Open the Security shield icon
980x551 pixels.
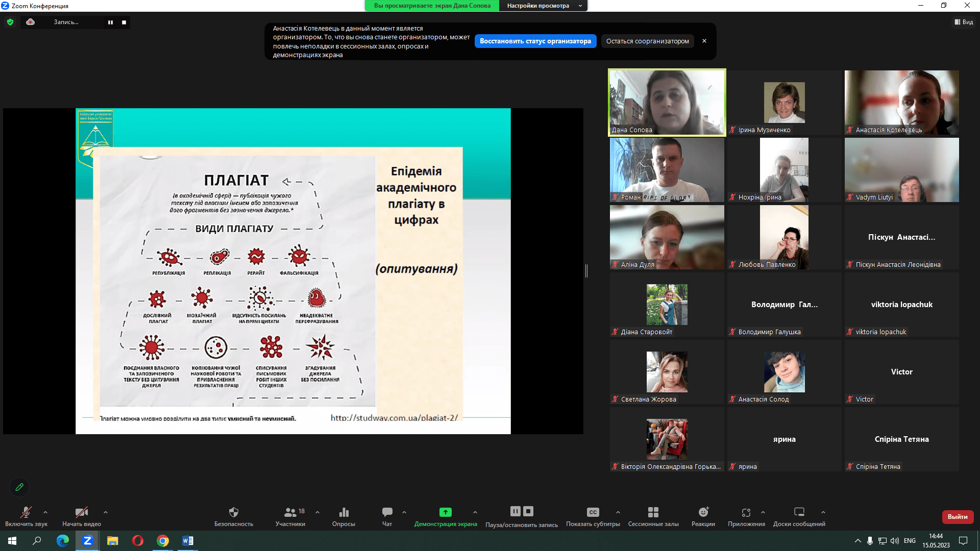click(233, 512)
